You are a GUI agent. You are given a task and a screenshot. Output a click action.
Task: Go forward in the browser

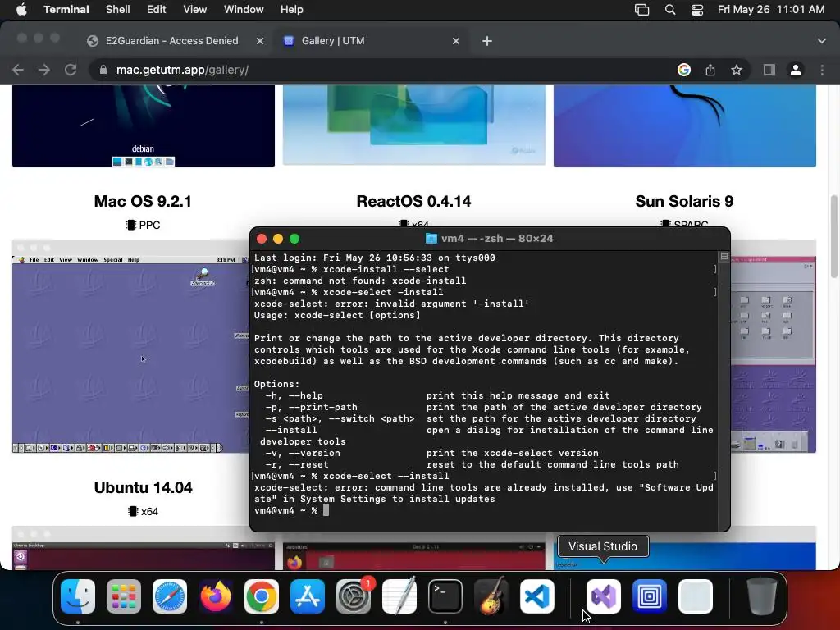[x=44, y=70]
